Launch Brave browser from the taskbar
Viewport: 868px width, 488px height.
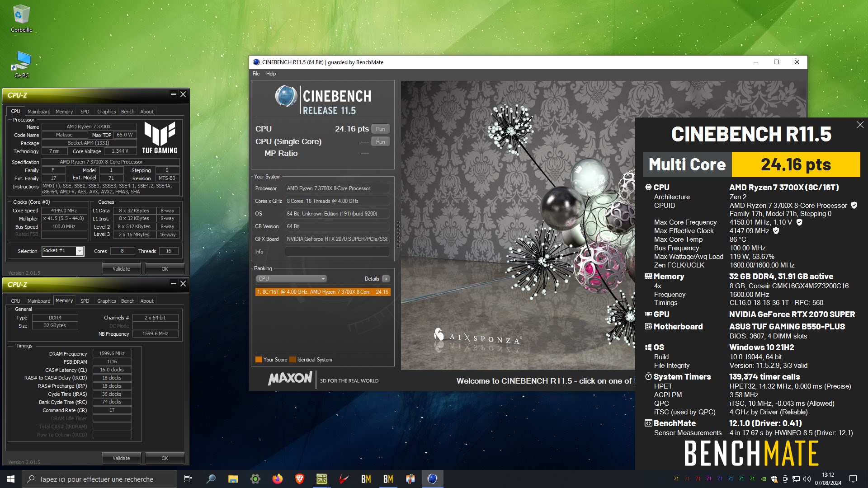(299, 479)
